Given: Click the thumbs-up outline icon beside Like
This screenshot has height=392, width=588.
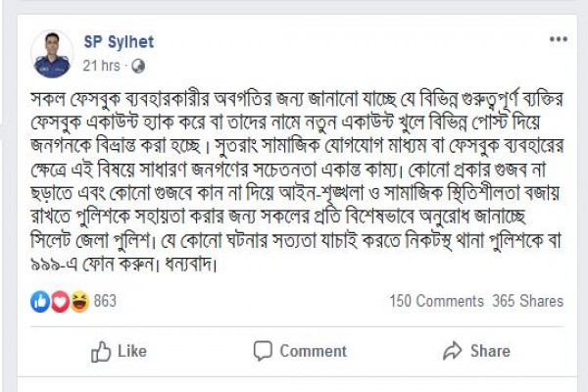Looking at the screenshot, I should pos(101,351).
